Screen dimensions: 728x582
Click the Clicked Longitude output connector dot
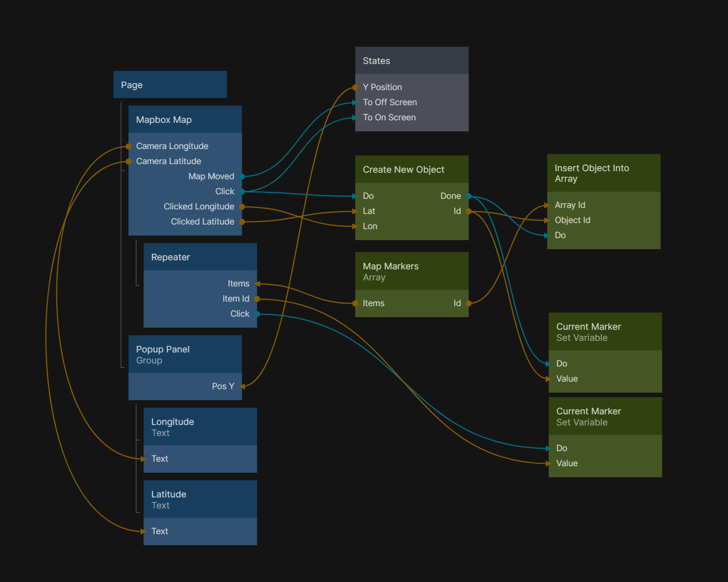pyautogui.click(x=242, y=207)
